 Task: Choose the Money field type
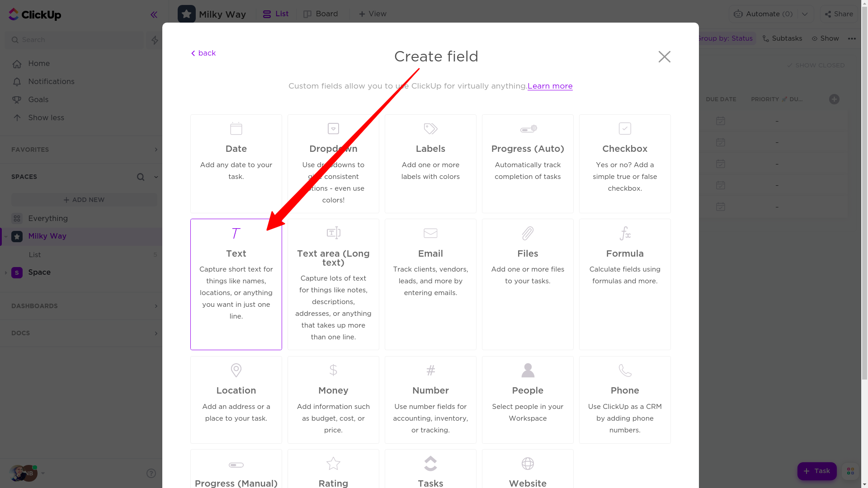pyautogui.click(x=333, y=400)
